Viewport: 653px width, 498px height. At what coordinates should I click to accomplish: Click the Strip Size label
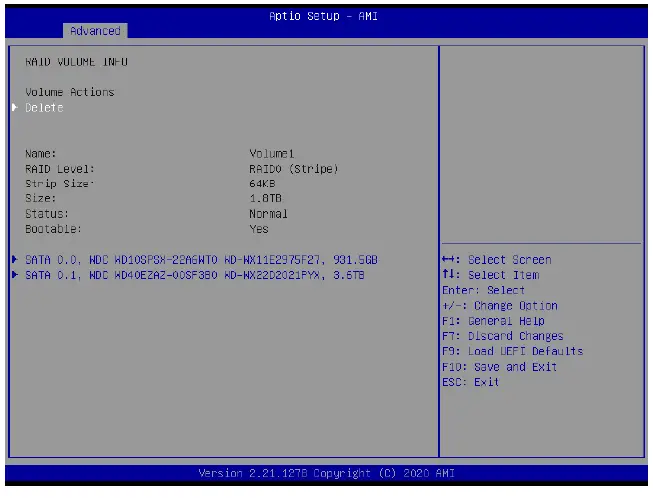pos(59,184)
